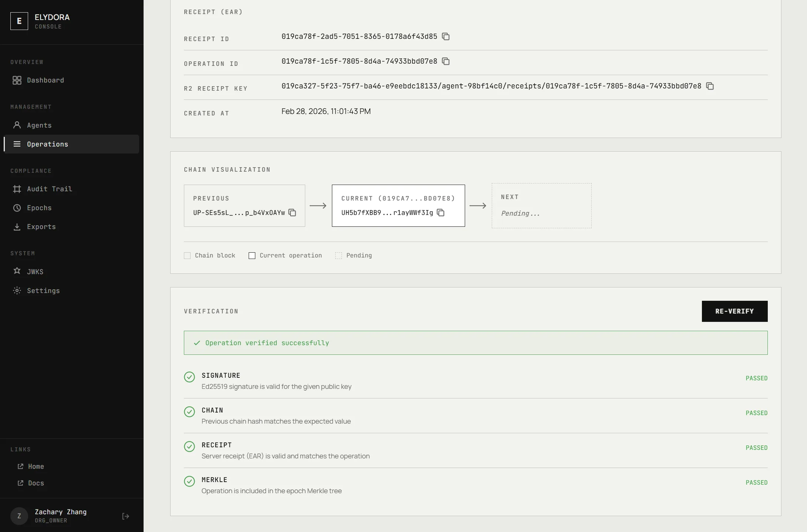Open Exports via download icon
807x532 pixels.
(17, 226)
